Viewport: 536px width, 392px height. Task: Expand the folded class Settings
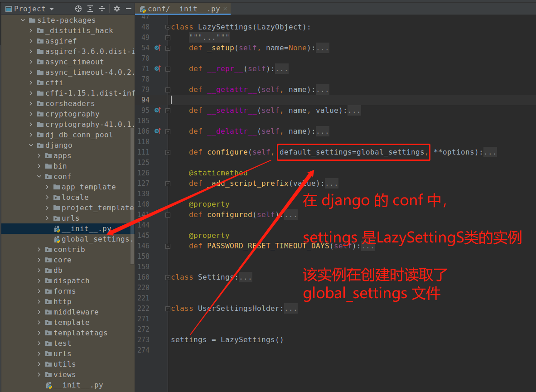(x=168, y=277)
